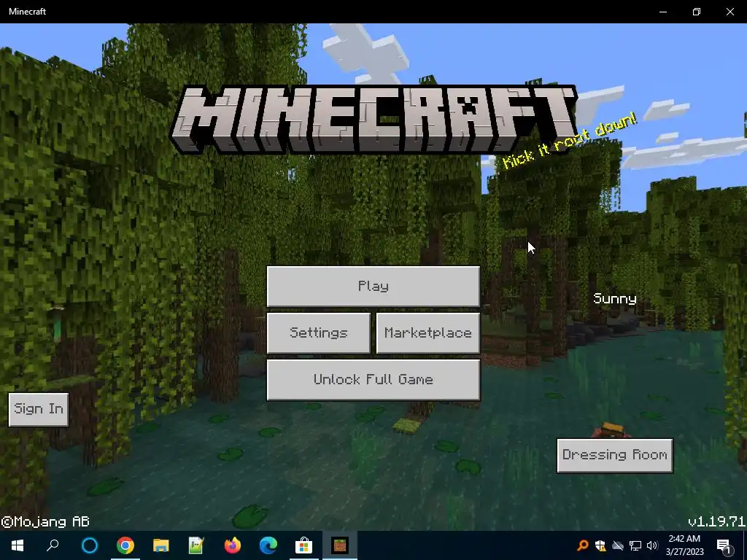Image resolution: width=747 pixels, height=560 pixels.
Task: Open the network tray icon
Action: (635, 545)
